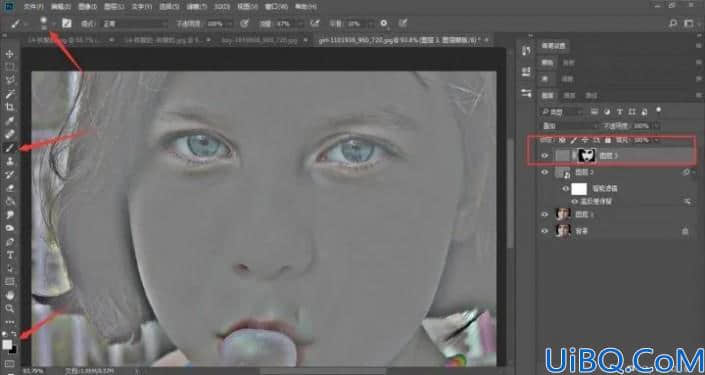
Task: Open the Image menu
Action: pyautogui.click(x=87, y=7)
